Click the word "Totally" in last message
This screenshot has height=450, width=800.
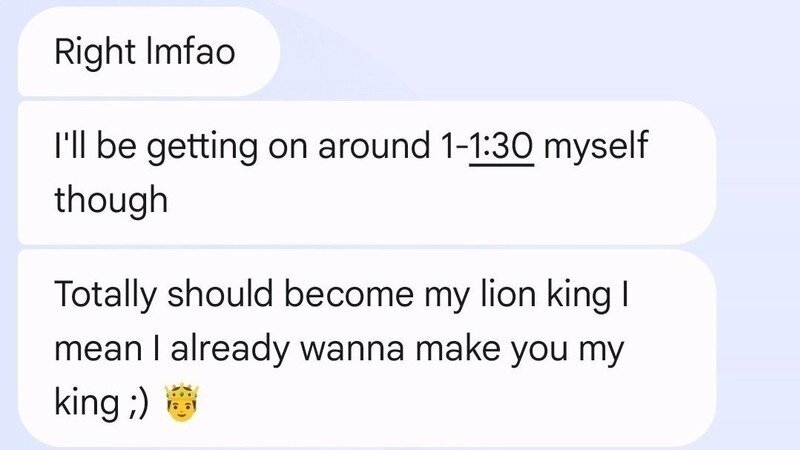point(104,297)
